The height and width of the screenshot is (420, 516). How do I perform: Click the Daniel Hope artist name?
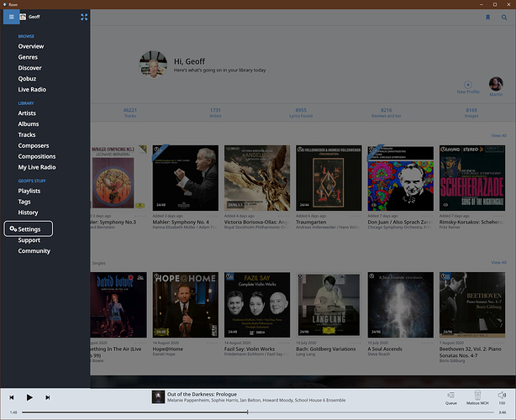coord(164,354)
